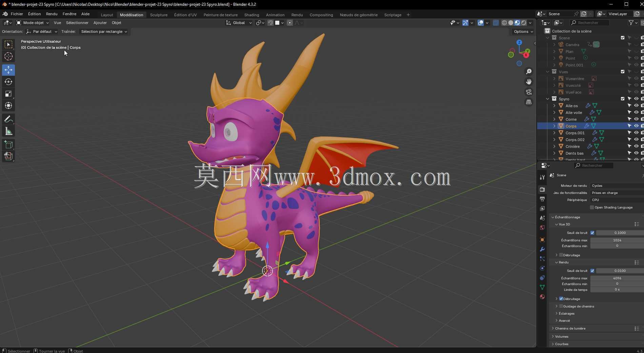This screenshot has width=644, height=353.
Task: Open the Global orientation dropdown
Action: pos(239,23)
